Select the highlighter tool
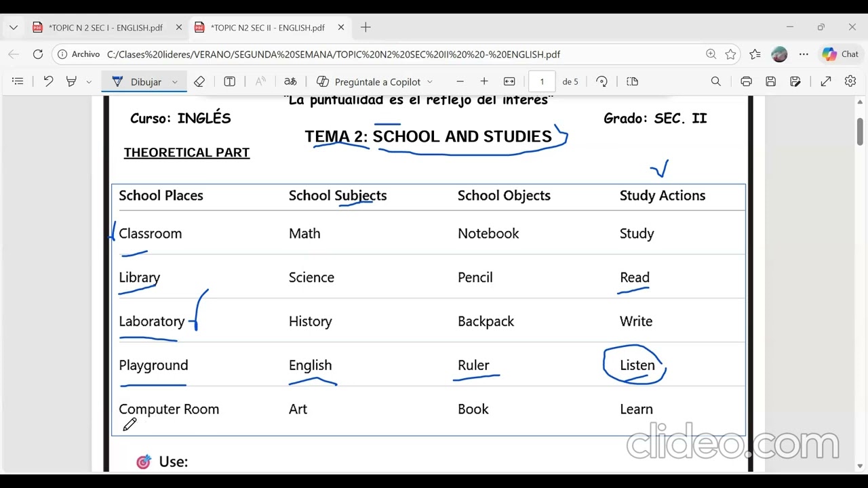Image resolution: width=868 pixels, height=488 pixels. click(71, 81)
